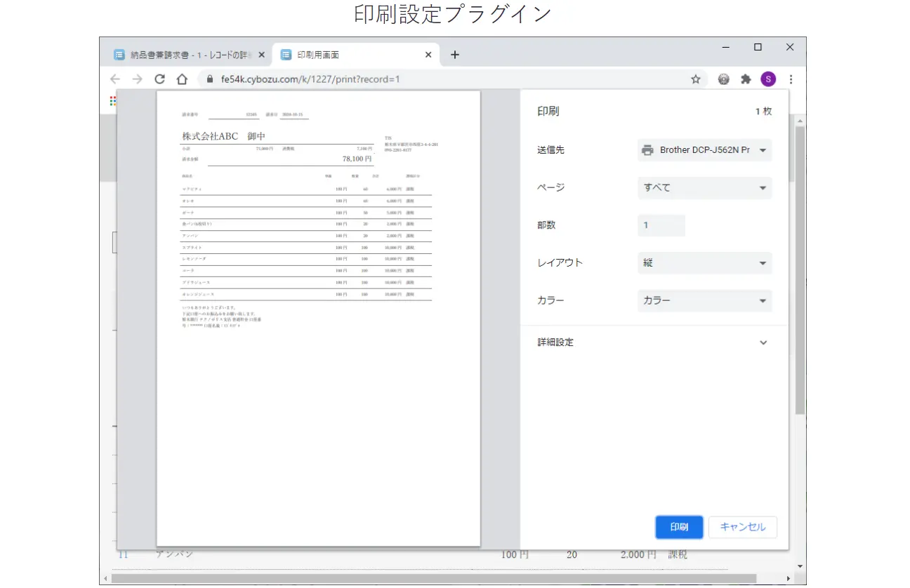Open a new tab with plus button

pos(454,55)
